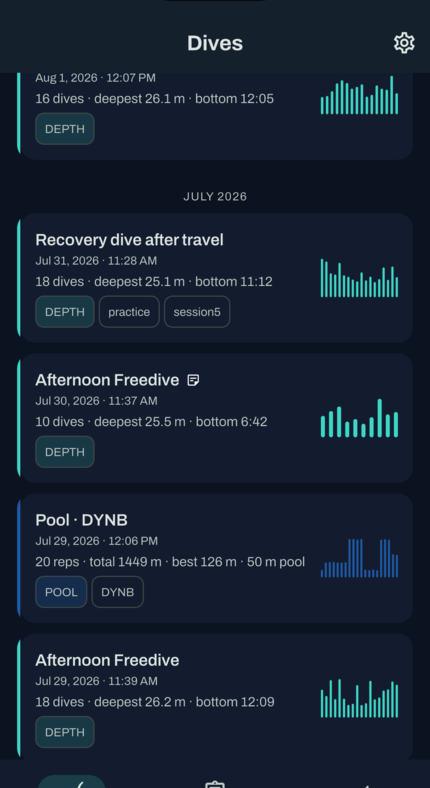Select the Jul 29, 2026 · 11:39 AM date

coord(96,681)
